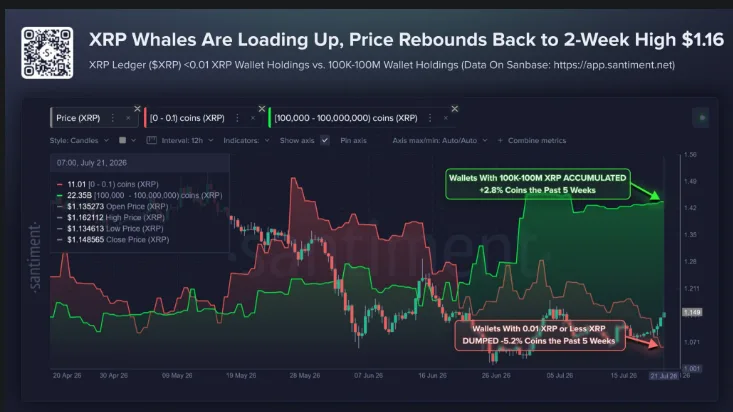Click the $1.134613 Low Price (XRP) tooltip row
The image size is (733, 412).
point(110,228)
